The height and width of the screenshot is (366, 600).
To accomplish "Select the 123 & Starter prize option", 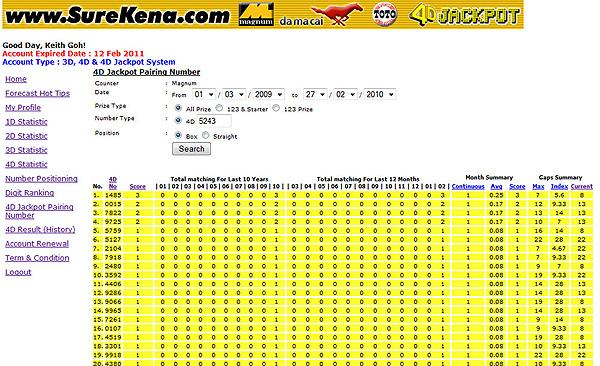I will (219, 108).
